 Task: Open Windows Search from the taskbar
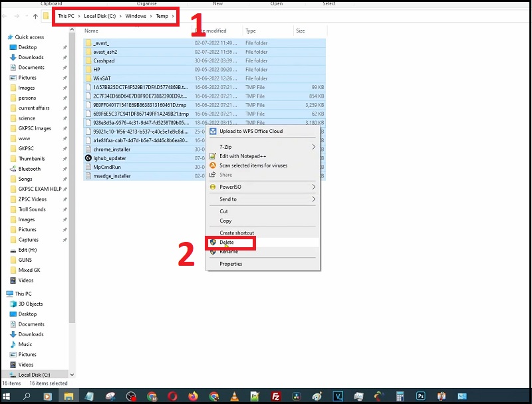pyautogui.click(x=26, y=396)
